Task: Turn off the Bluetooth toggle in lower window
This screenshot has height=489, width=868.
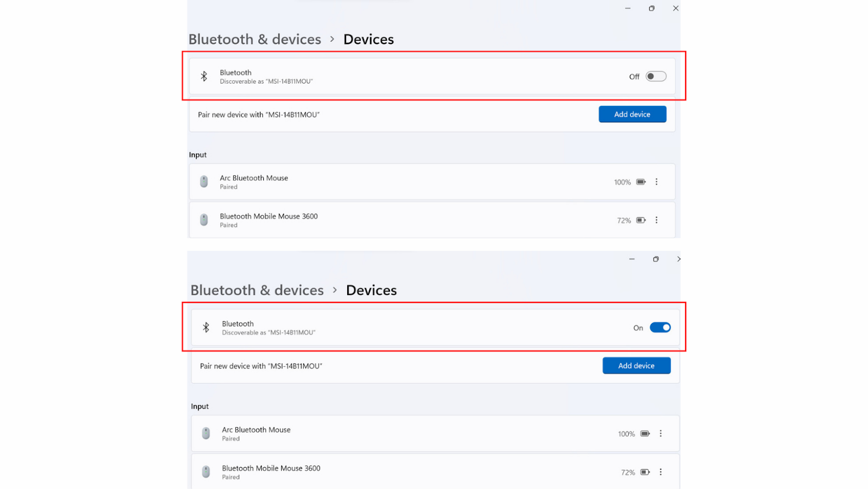Action: point(660,327)
